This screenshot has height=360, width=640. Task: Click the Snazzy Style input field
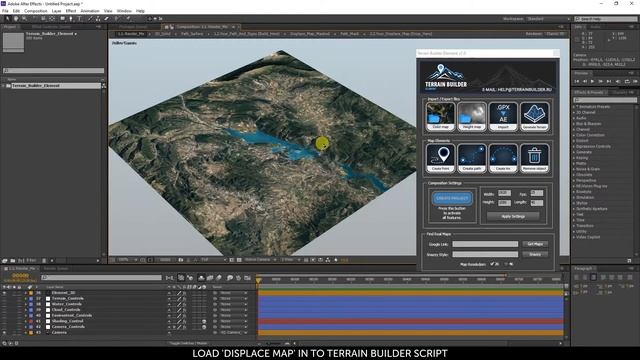tap(485, 254)
